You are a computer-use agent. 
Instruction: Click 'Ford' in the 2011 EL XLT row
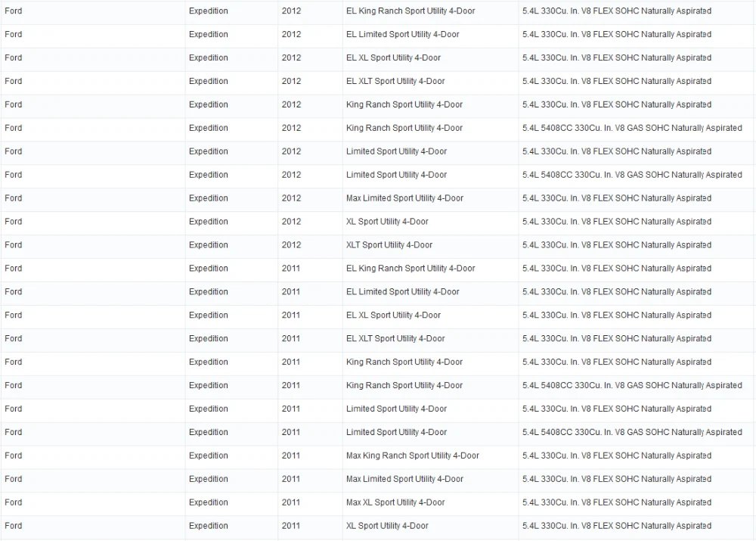[14, 339]
